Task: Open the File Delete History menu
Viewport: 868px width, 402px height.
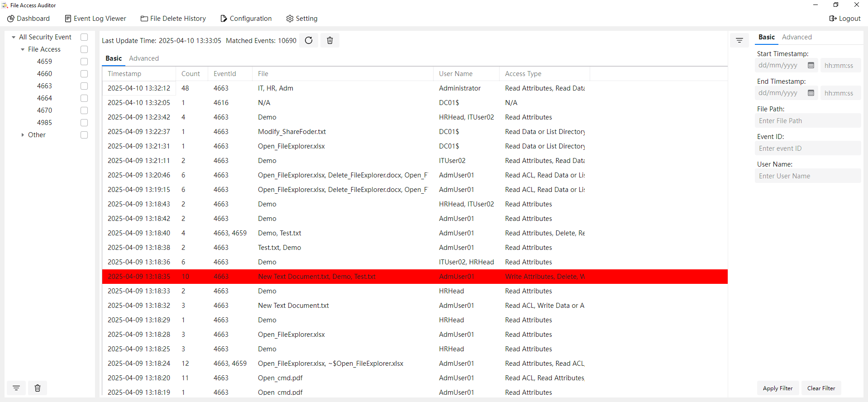Action: [173, 19]
